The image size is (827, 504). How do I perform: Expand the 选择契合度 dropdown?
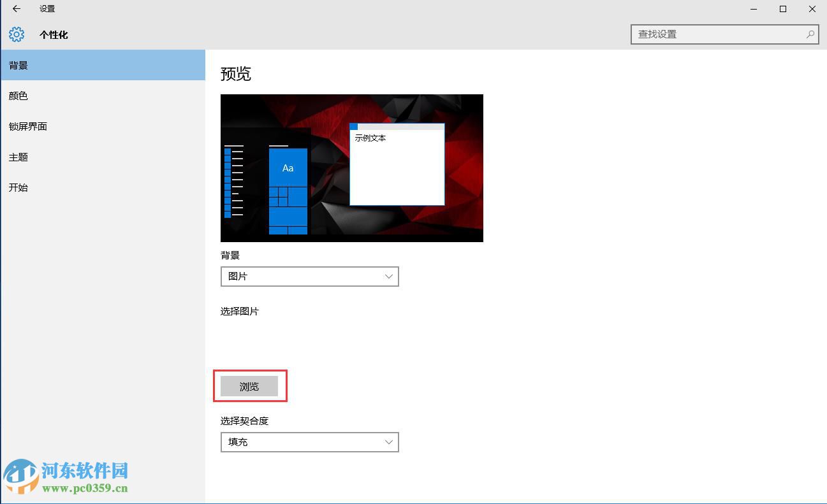coord(309,442)
